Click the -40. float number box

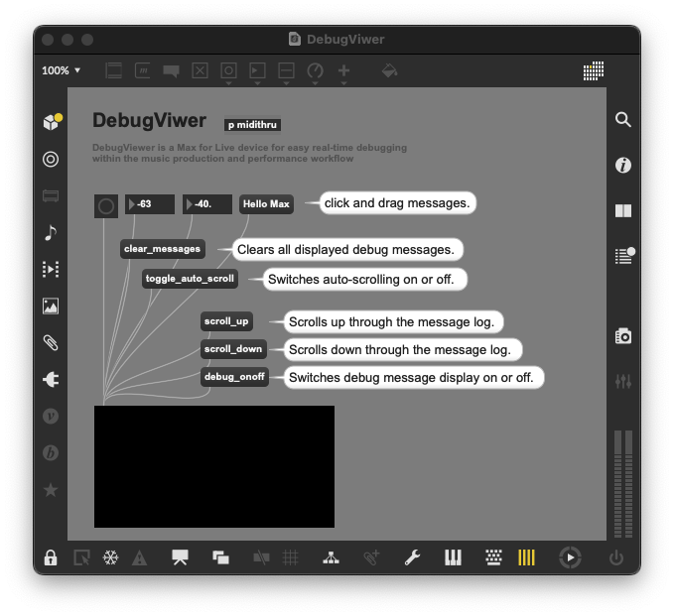point(207,204)
